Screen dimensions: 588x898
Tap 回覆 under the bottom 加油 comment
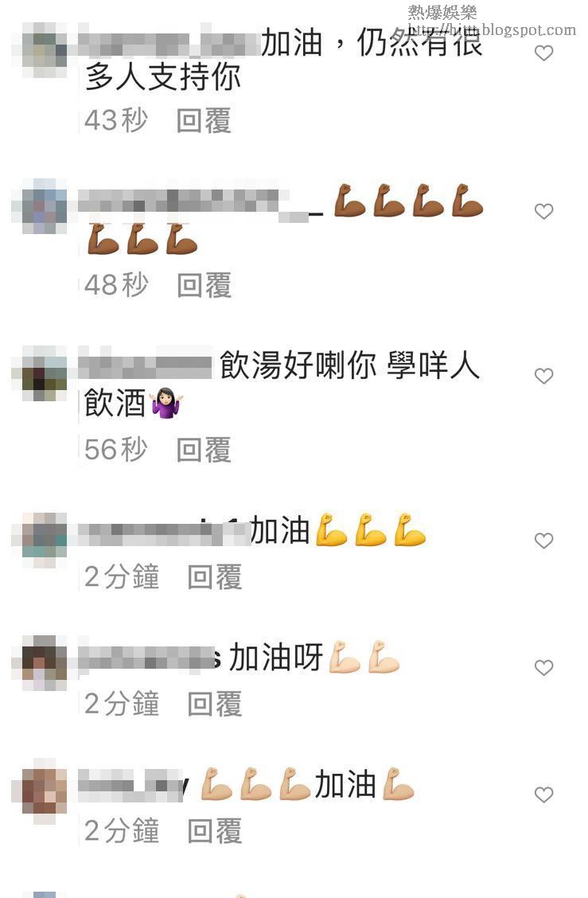215,831
